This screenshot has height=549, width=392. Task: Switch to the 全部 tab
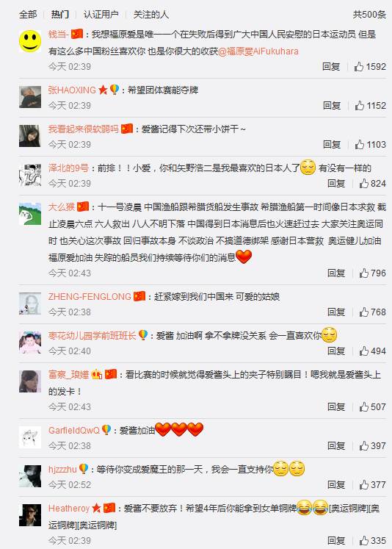pyautogui.click(x=28, y=15)
